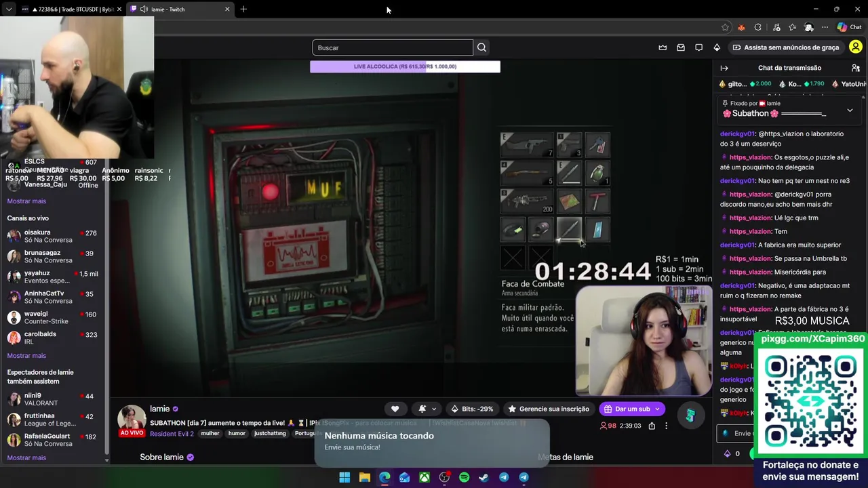Open oisakura channel in sidebar
Screen dimensions: 868x488
point(53,237)
